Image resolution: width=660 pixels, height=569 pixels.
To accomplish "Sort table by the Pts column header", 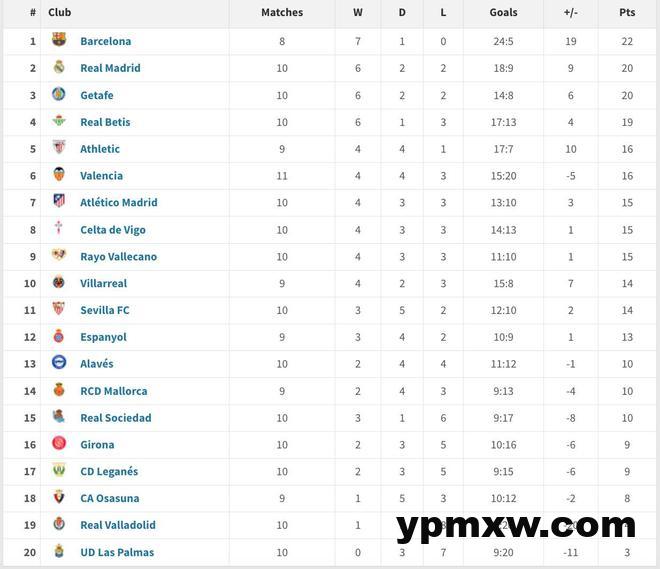I will 627,13.
